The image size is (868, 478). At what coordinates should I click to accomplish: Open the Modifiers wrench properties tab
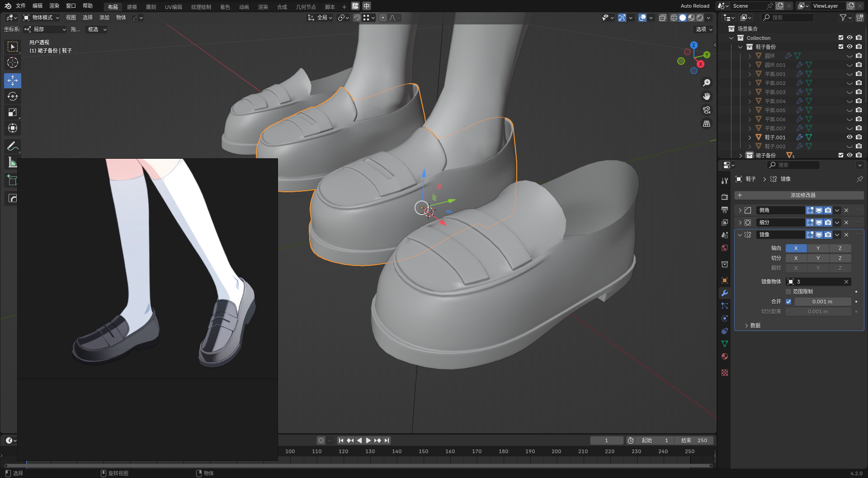pos(725,293)
